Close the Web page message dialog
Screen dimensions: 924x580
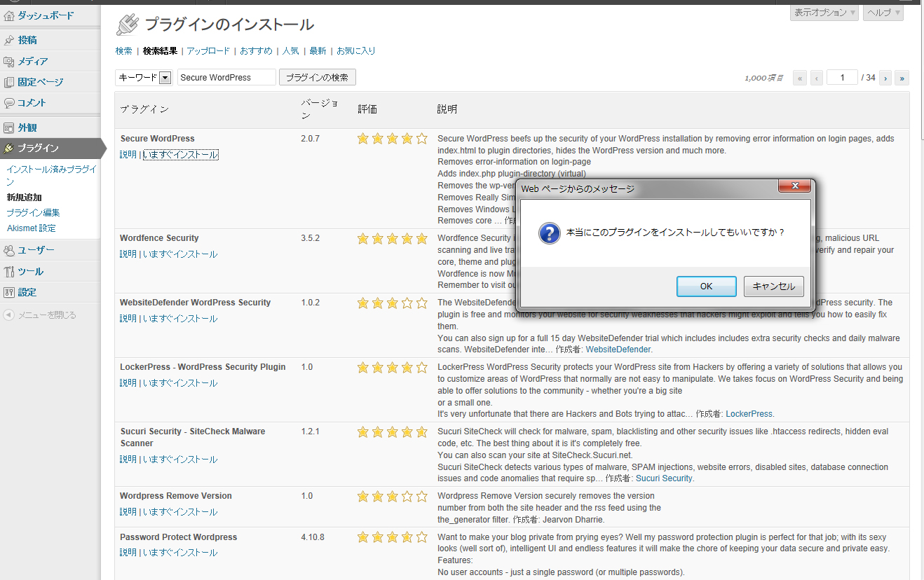pos(795,186)
